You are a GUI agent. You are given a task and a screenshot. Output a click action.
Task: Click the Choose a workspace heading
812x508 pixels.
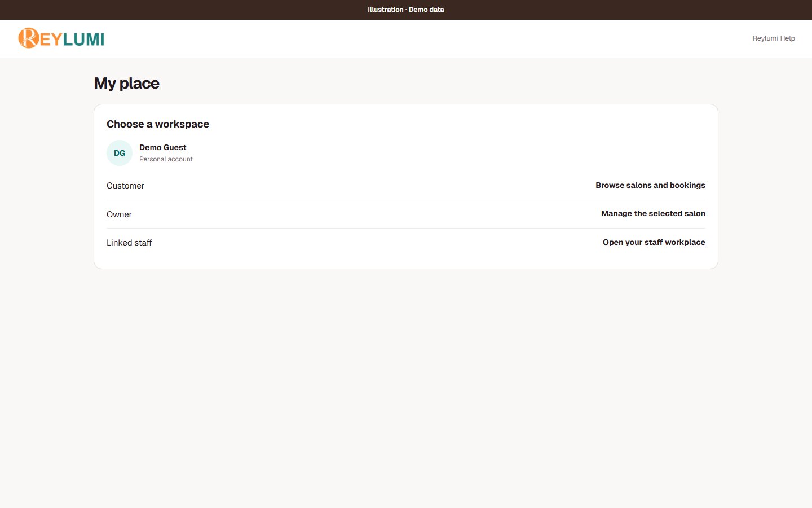click(158, 124)
